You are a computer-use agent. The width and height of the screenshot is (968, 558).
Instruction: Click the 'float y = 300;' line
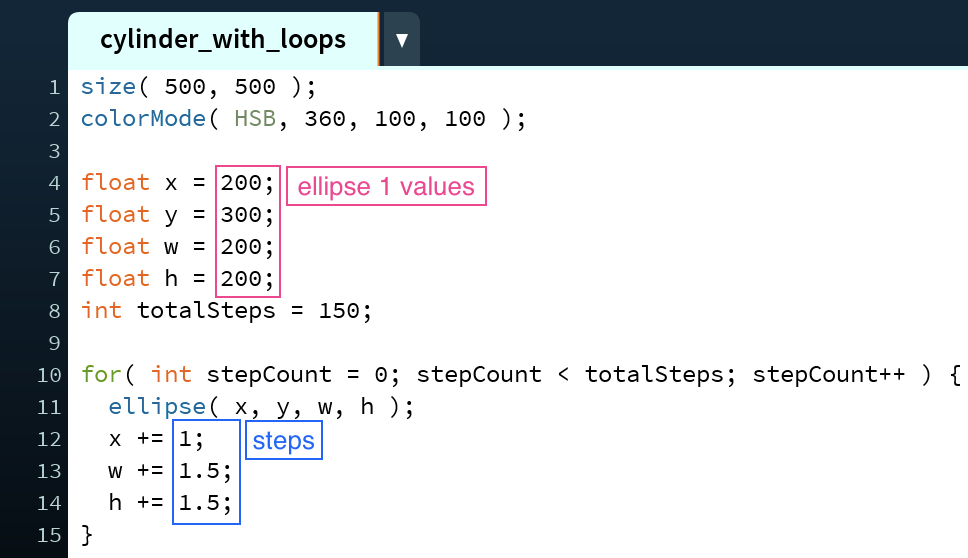pos(177,215)
